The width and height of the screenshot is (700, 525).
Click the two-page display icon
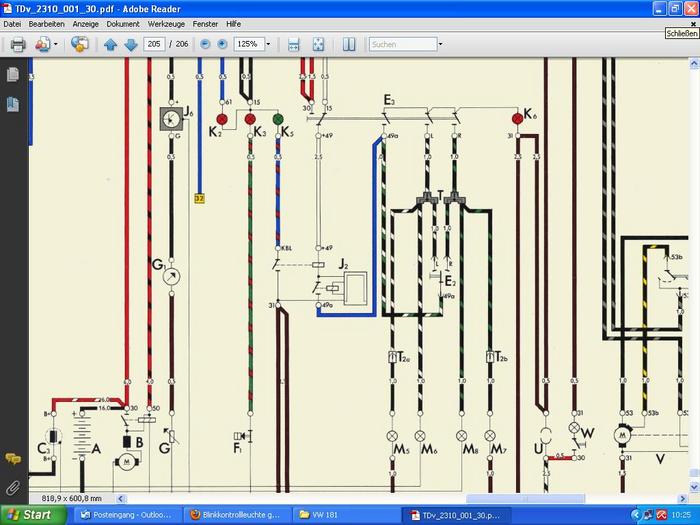(x=349, y=44)
